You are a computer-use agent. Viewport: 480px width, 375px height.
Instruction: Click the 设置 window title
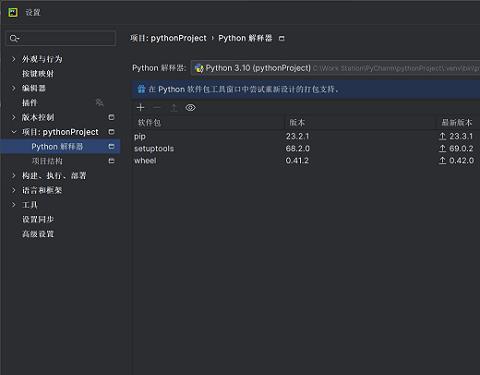pyautogui.click(x=33, y=13)
